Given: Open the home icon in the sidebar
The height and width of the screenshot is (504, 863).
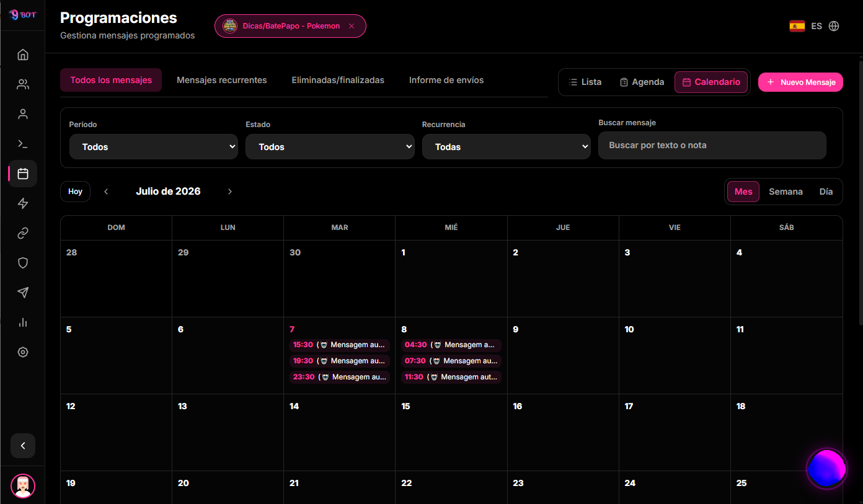Looking at the screenshot, I should pos(23,55).
